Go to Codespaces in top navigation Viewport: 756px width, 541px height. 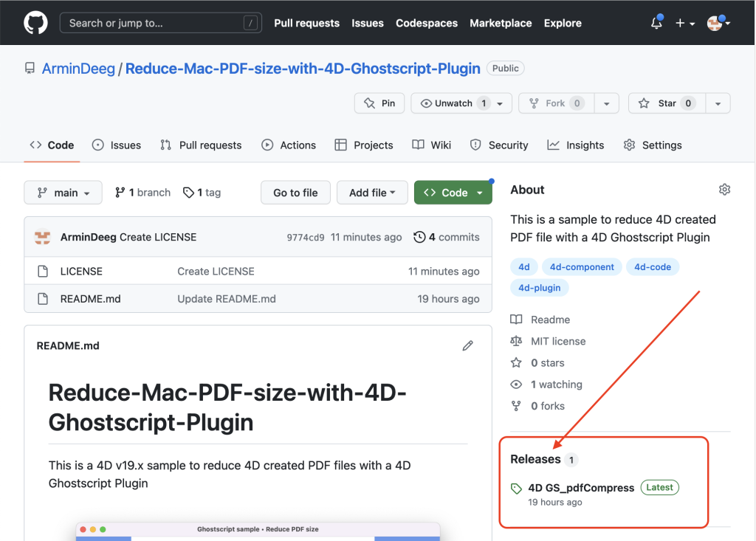point(427,23)
